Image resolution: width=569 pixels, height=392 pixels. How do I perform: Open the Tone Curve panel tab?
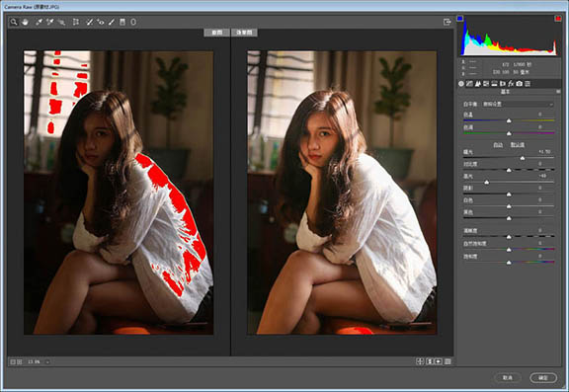pyautogui.click(x=469, y=84)
